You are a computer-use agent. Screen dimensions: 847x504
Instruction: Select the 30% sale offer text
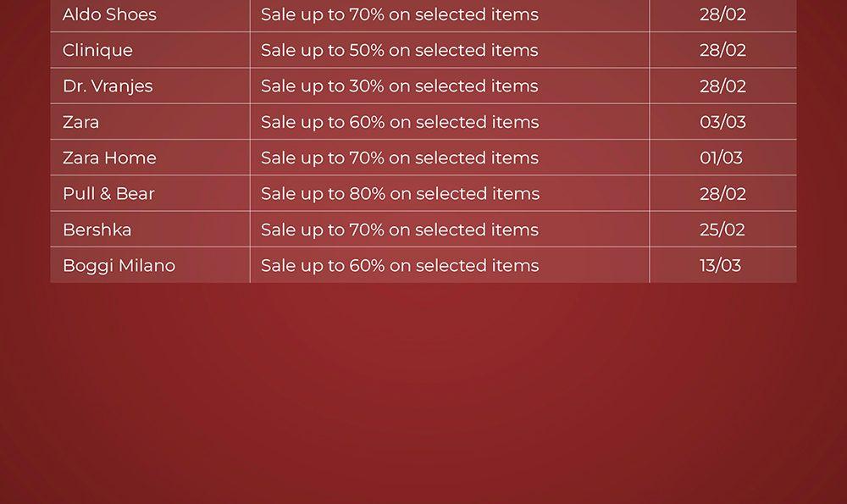coord(399,86)
